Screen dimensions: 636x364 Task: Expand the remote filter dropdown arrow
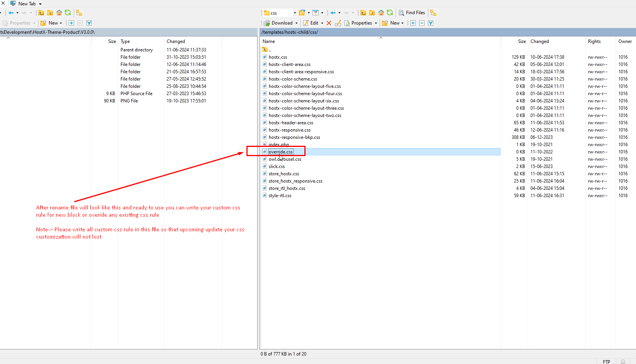click(x=322, y=13)
